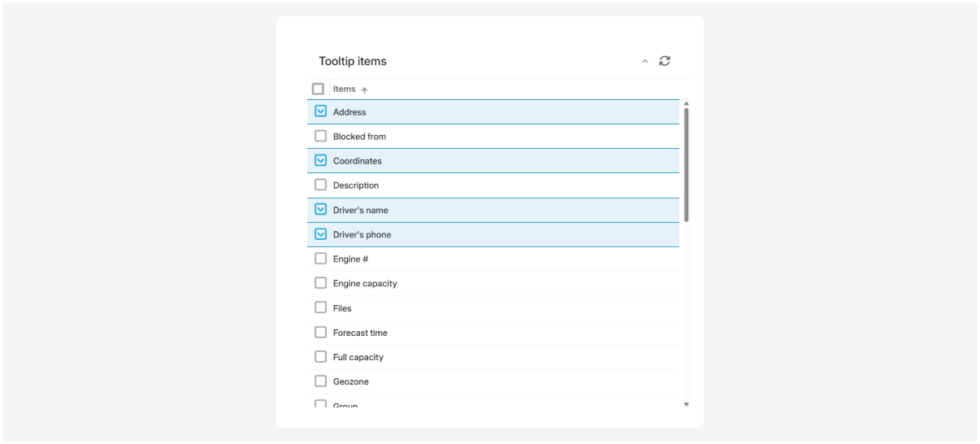Toggle the select-all checkbox in header
980x444 pixels.
(319, 89)
